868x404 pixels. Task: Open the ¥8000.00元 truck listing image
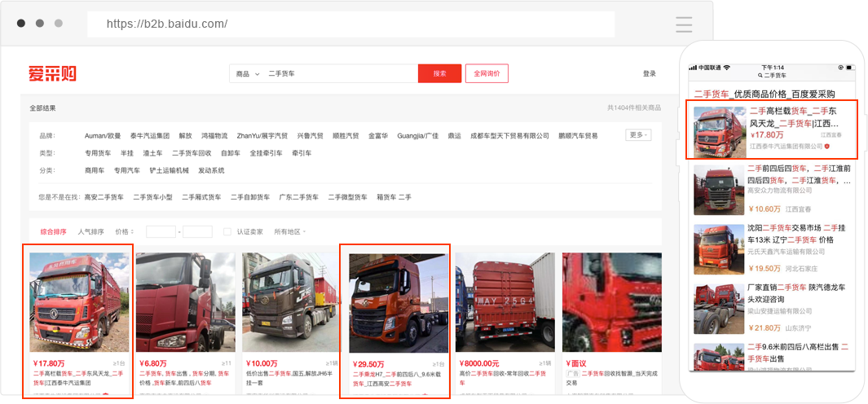tap(504, 302)
